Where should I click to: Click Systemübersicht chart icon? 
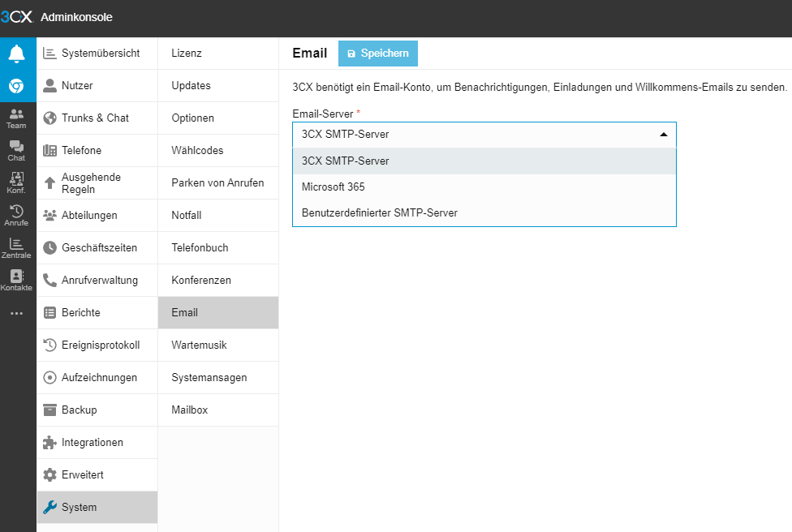pos(49,53)
